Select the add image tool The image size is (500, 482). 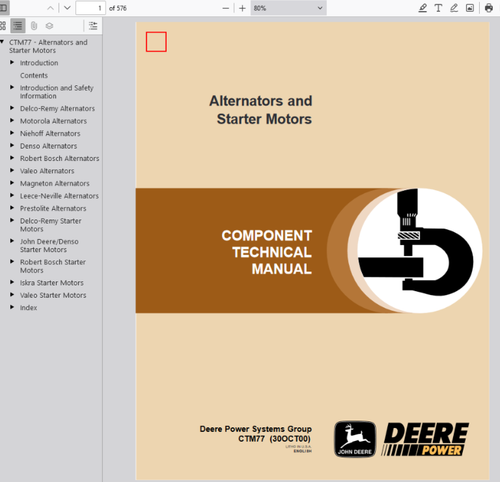point(470,8)
